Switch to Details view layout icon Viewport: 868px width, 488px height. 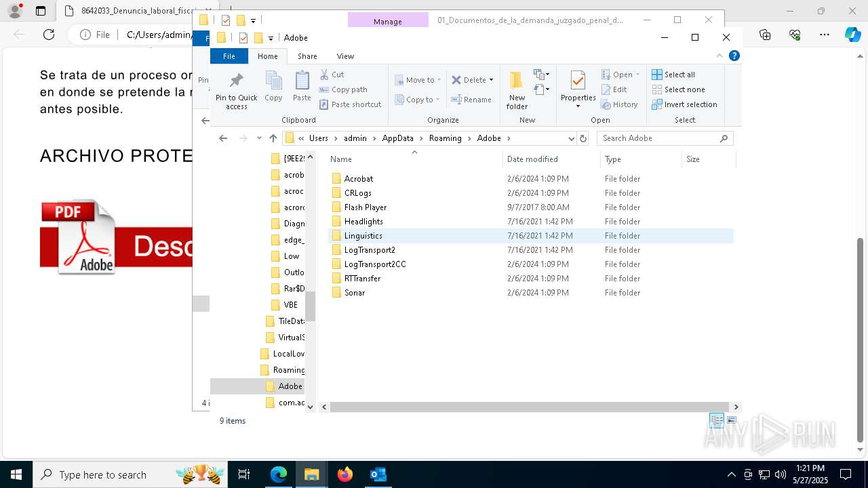[x=717, y=421]
